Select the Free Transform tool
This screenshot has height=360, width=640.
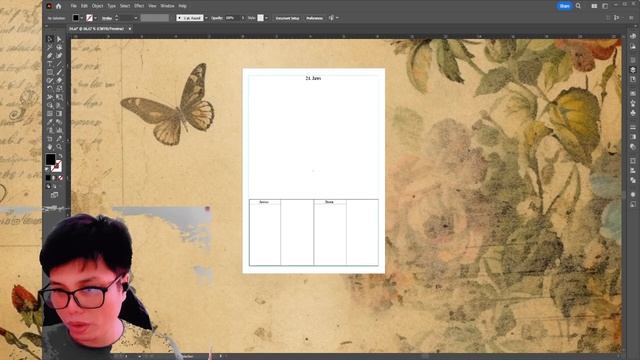coord(59,97)
